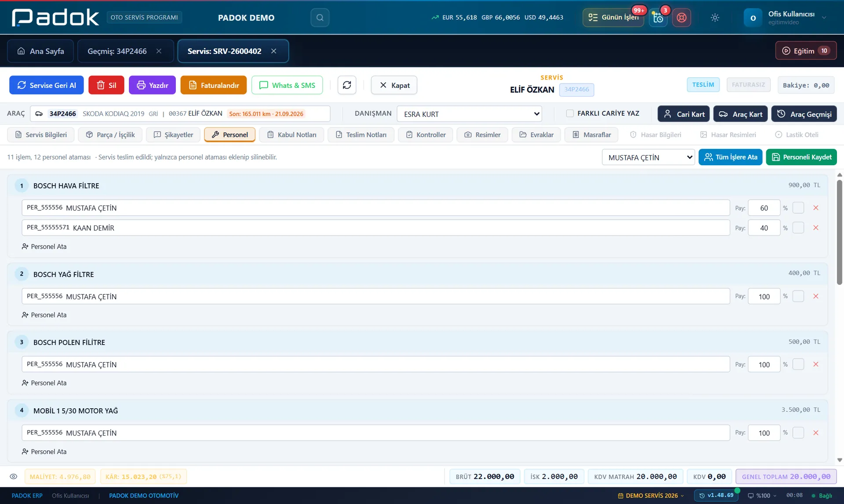
Task: Tick checkbox on the 60% MUSTAFA ÇETİN row
Action: click(x=798, y=208)
